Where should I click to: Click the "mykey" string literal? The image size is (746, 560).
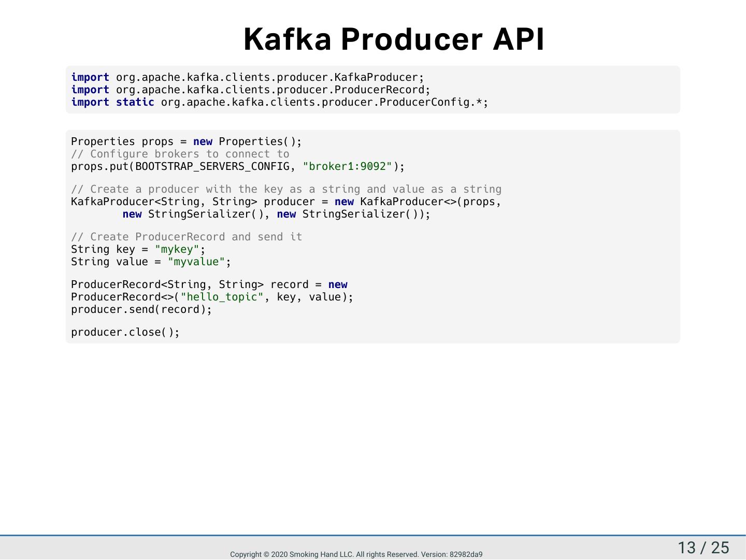[x=177, y=249]
